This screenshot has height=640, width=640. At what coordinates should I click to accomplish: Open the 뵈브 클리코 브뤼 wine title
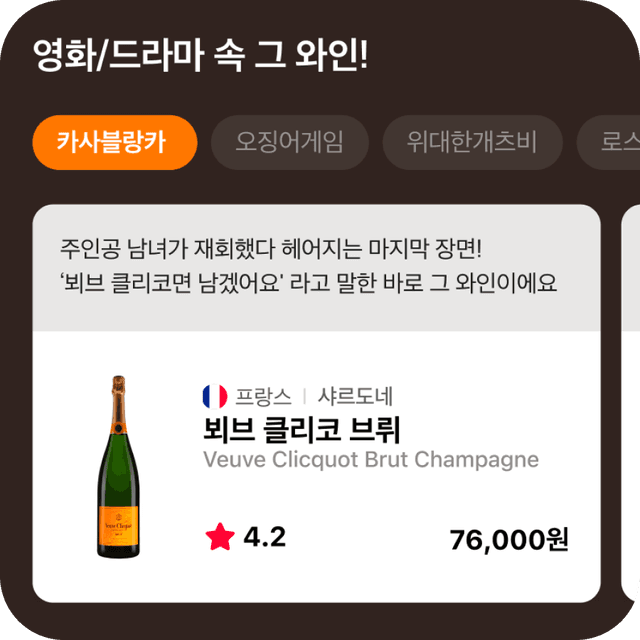[x=301, y=429]
